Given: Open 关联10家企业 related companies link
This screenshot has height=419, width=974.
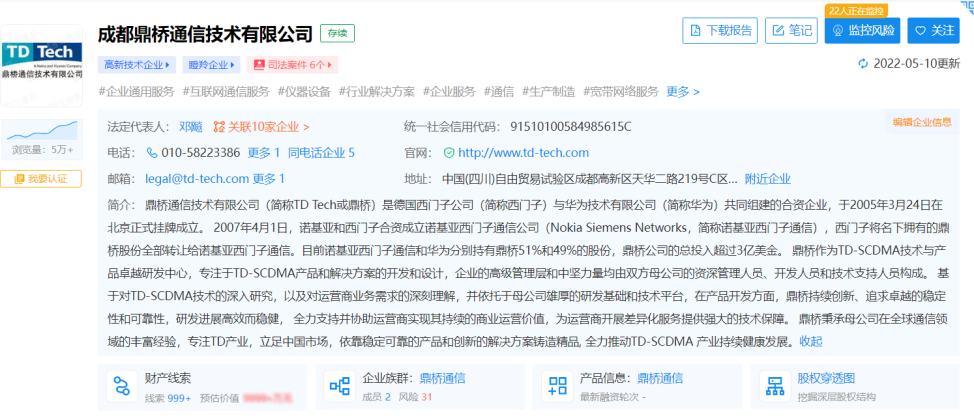Looking at the screenshot, I should tap(261, 127).
